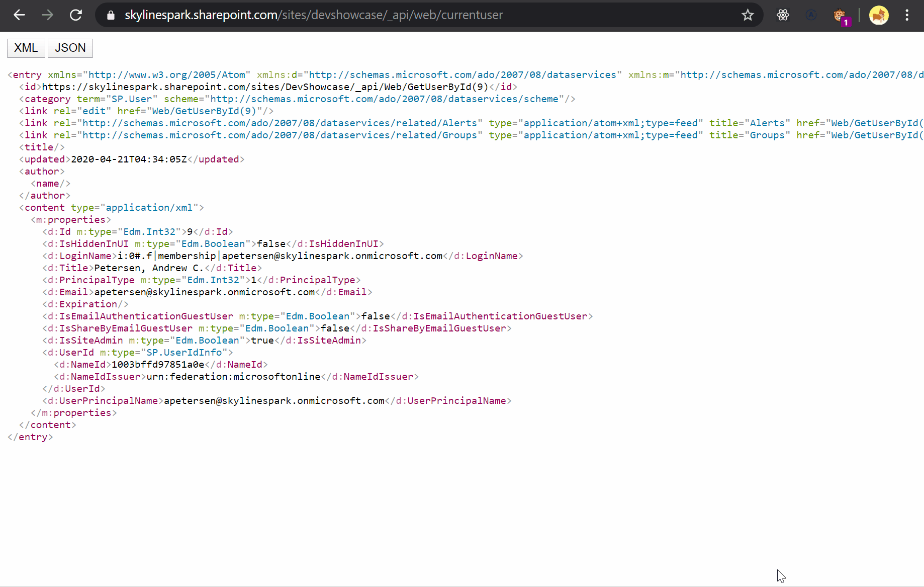
Task: Click the LoginName value with membership prefix
Action: coord(280,256)
